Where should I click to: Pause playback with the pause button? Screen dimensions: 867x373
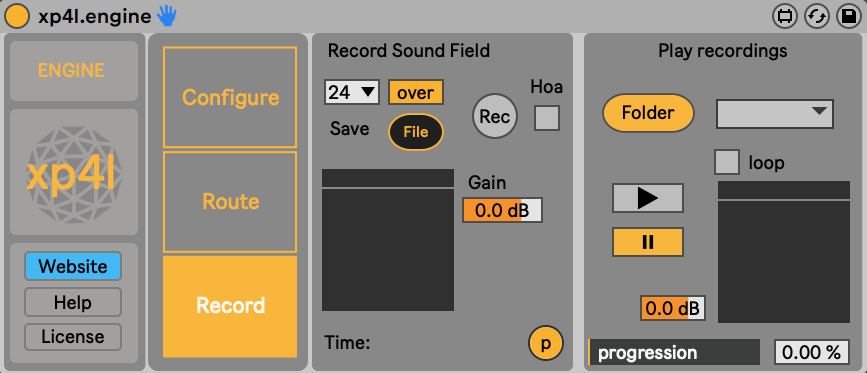coord(647,242)
